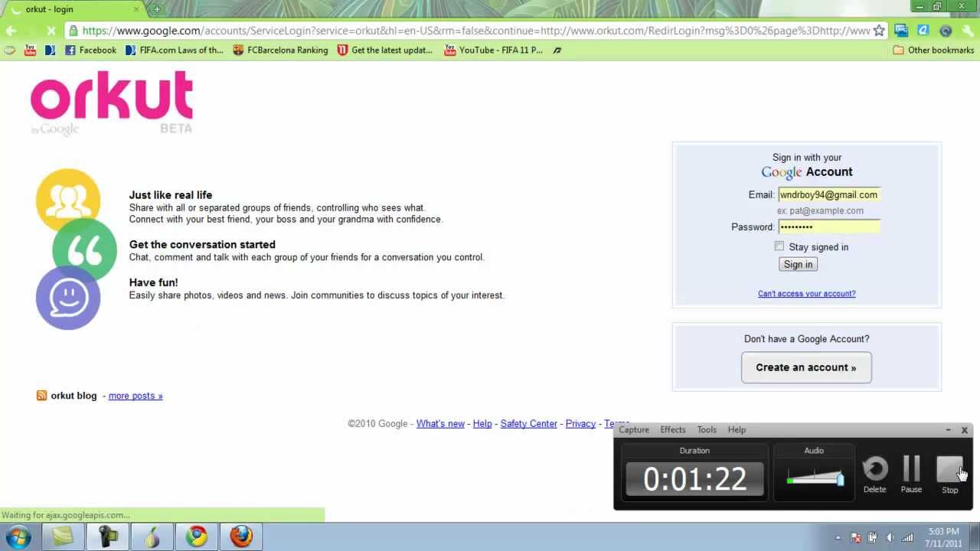The image size is (980, 551).
Task: Click the orkut logo
Action: [112, 103]
